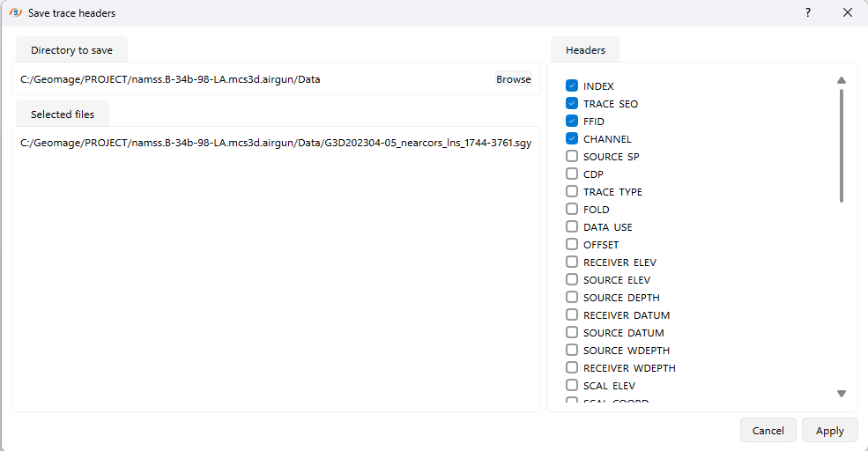
Task: Check the SOURCE WDEPTH box
Action: tap(572, 350)
